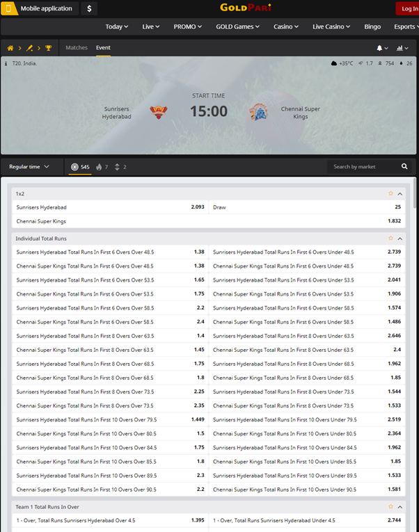Bet on Draw at 25
The height and width of the screenshot is (532, 419).
(x=307, y=207)
